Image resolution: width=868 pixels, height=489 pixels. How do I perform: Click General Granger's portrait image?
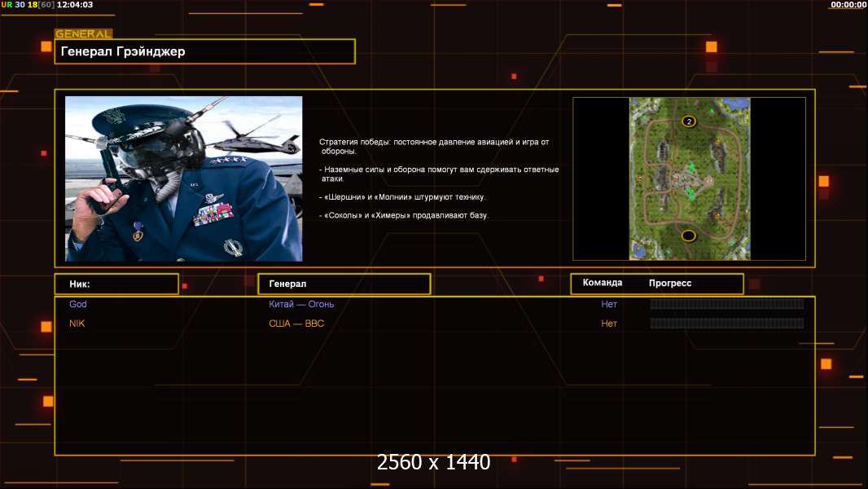coord(183,178)
